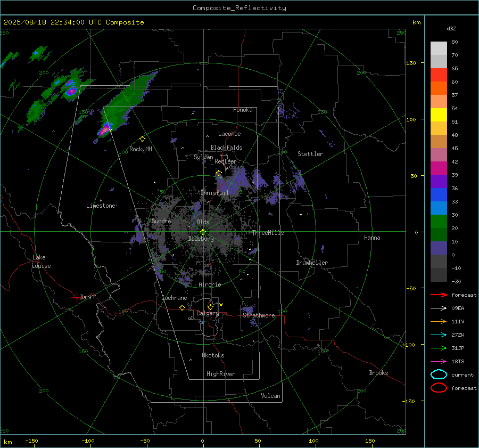Click the bright green swatch below 30 dBZ
Screen dimensions: 479x448
tap(439, 222)
